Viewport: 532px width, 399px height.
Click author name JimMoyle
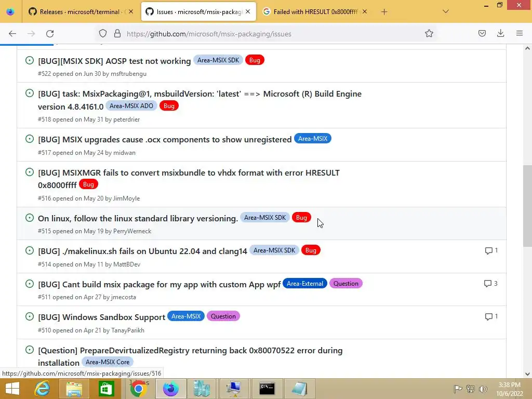click(126, 198)
